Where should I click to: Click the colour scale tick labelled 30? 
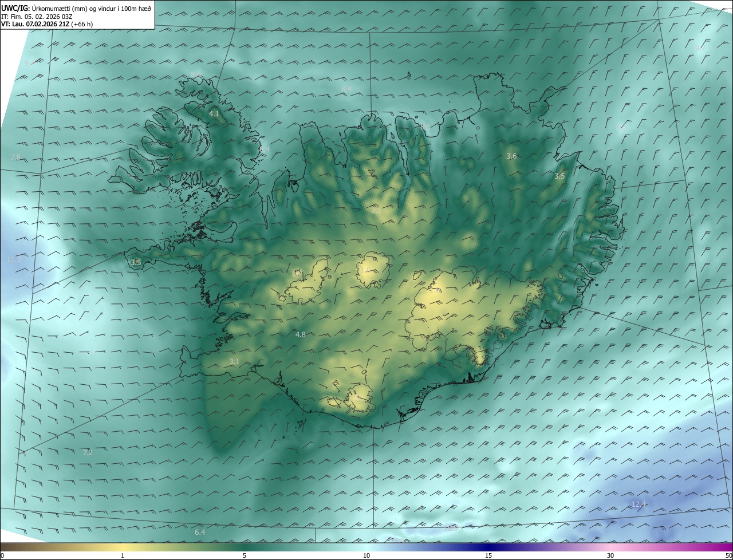pos(610,555)
